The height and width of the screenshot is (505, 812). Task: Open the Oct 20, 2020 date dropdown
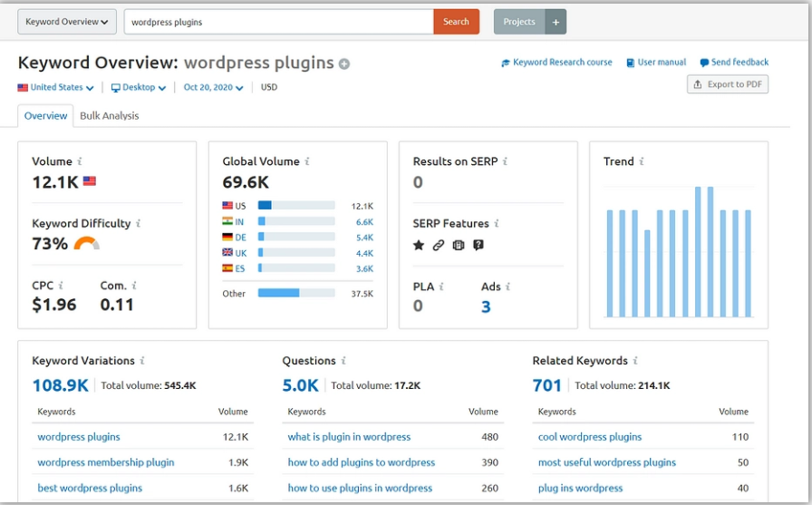tap(213, 88)
